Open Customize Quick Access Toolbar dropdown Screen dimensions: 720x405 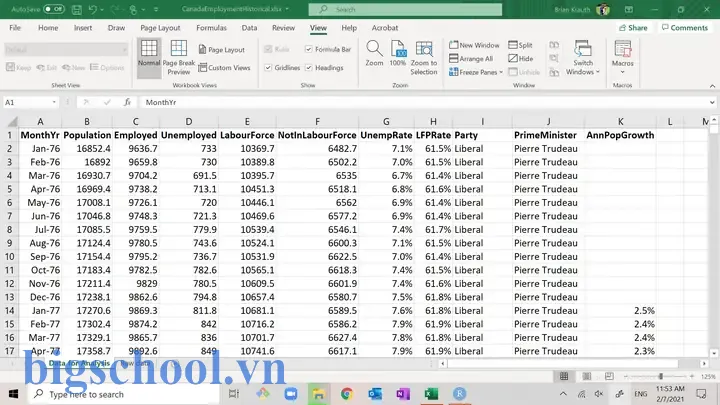pos(156,9)
